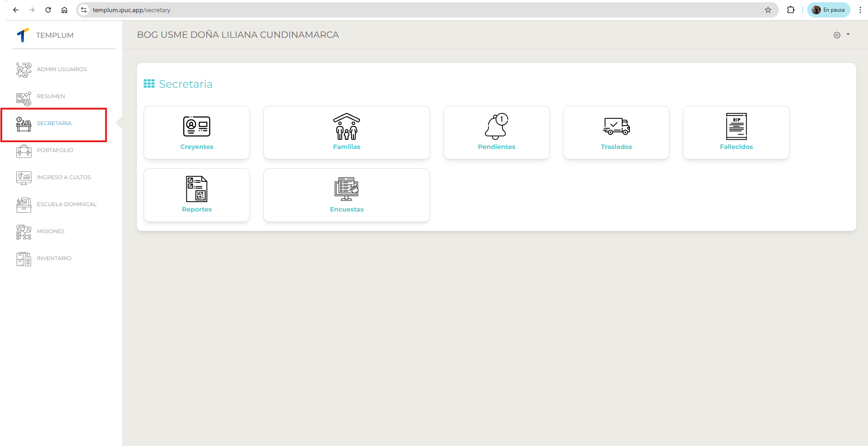Open the Encuestas survey monitor icon

click(346, 189)
